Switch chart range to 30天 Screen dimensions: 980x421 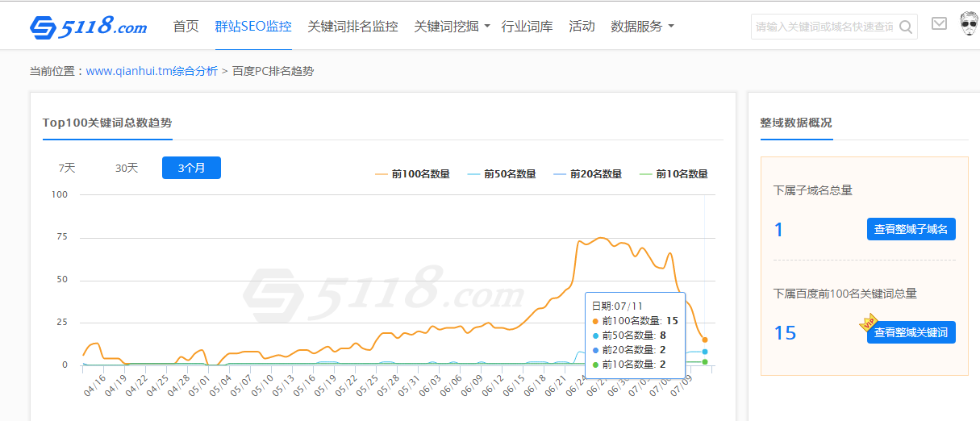[127, 168]
